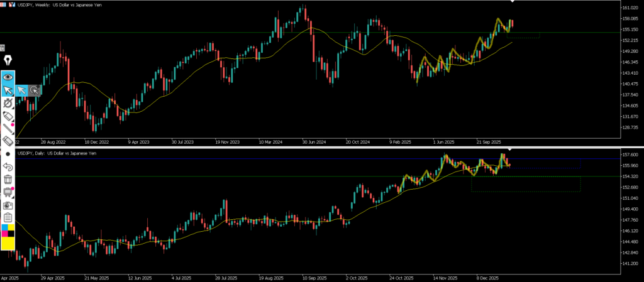Toggle ink visibility with the eye icon
The height and width of the screenshot is (282, 644).
click(8, 77)
